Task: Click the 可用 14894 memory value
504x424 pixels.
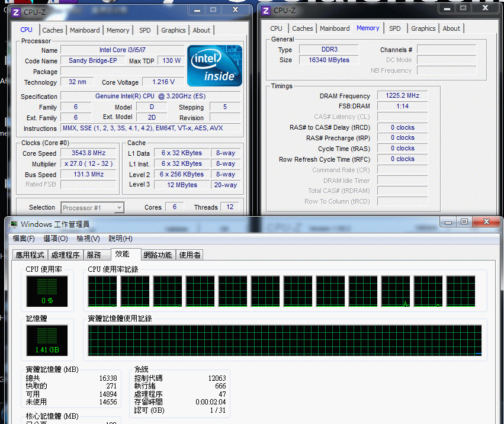Action: 108,394
